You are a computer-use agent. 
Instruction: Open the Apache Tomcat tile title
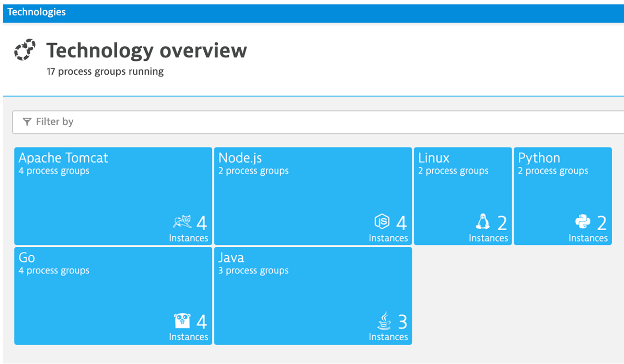coord(63,158)
